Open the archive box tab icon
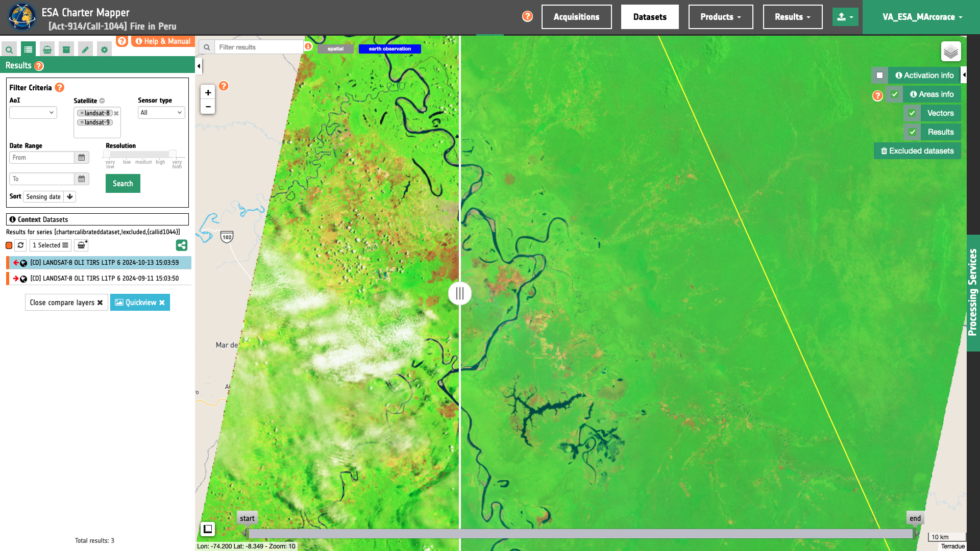The image size is (980, 551). (x=66, y=49)
